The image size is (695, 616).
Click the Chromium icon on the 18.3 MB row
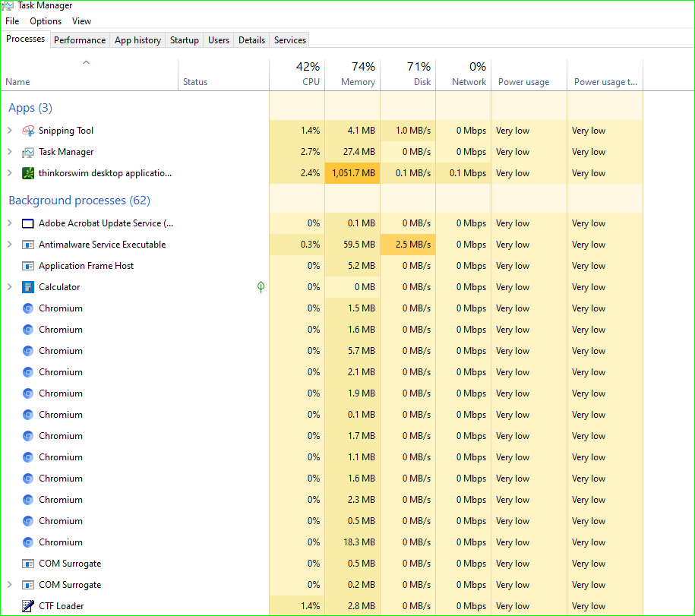click(28, 542)
